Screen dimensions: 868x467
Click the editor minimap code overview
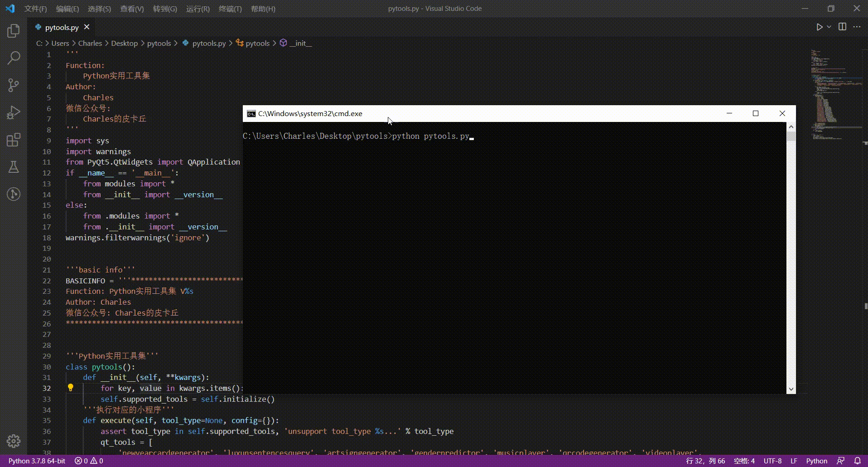pyautogui.click(x=836, y=94)
